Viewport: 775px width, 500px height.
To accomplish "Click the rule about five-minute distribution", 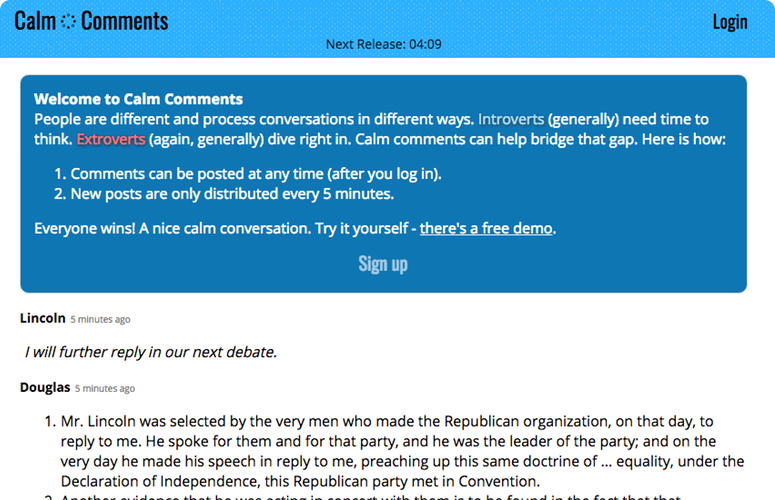I will pos(231,193).
